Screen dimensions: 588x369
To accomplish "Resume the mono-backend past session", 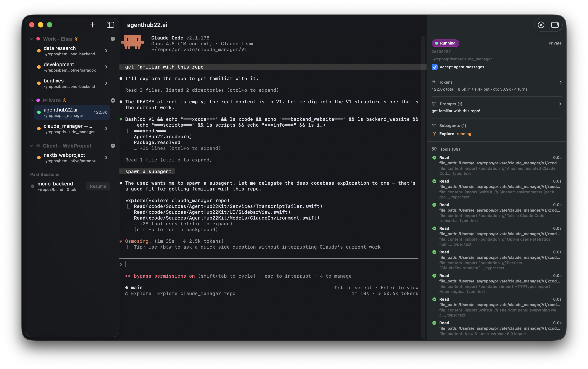I will (98, 186).
